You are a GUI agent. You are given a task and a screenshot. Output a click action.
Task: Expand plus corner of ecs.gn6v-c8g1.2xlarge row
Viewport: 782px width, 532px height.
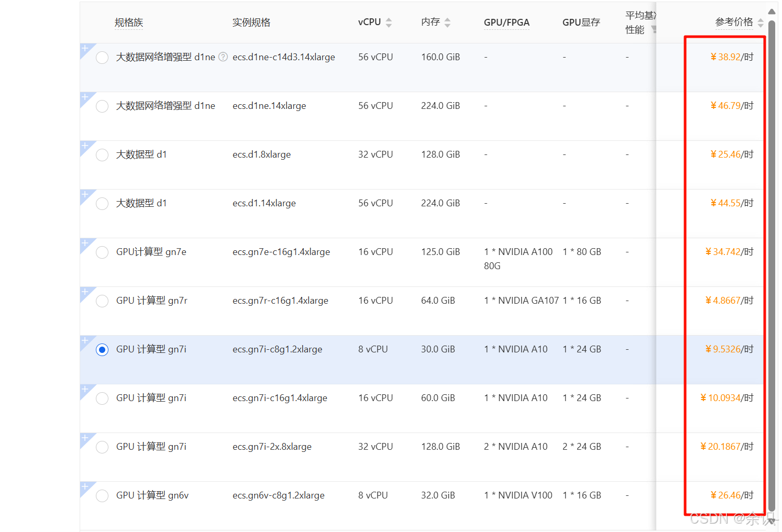point(85,486)
